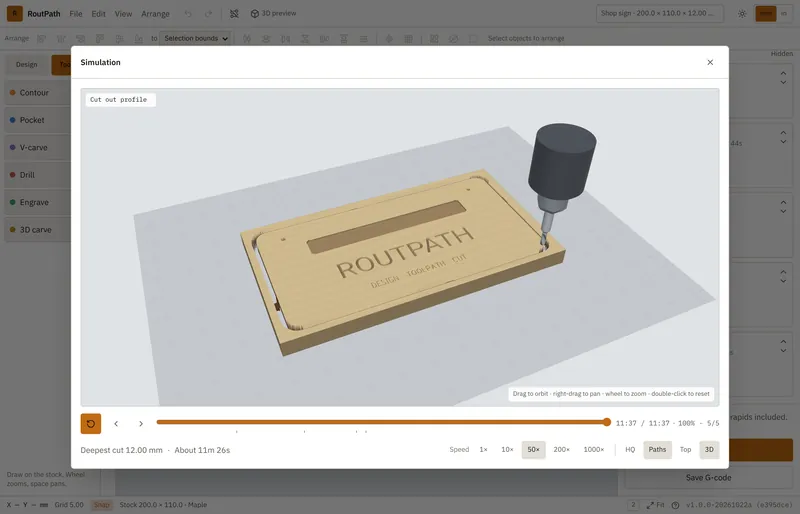Screen dimensions: 800x514
Task: Select the 50× playback speed
Action: (533, 450)
